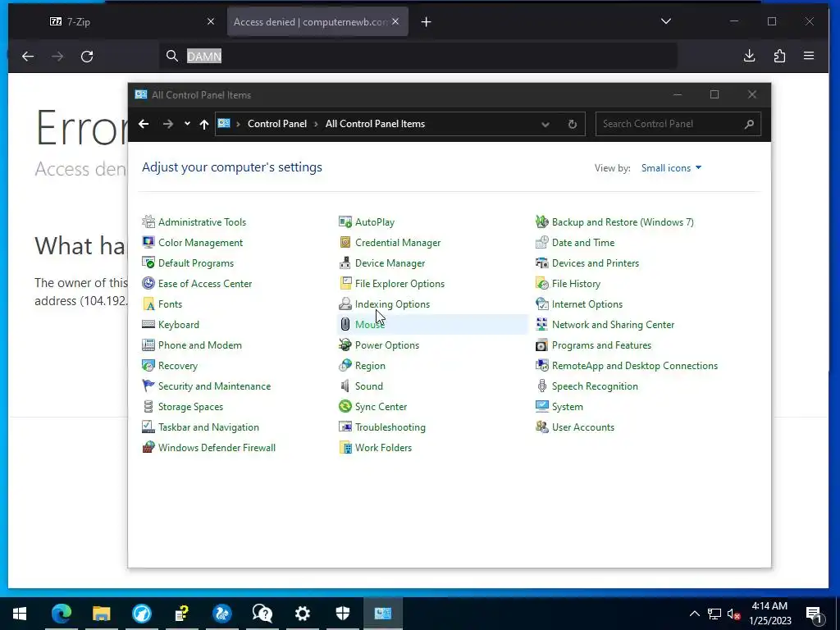The height and width of the screenshot is (630, 840).
Task: Click the Search Control Panel field
Action: [678, 124]
